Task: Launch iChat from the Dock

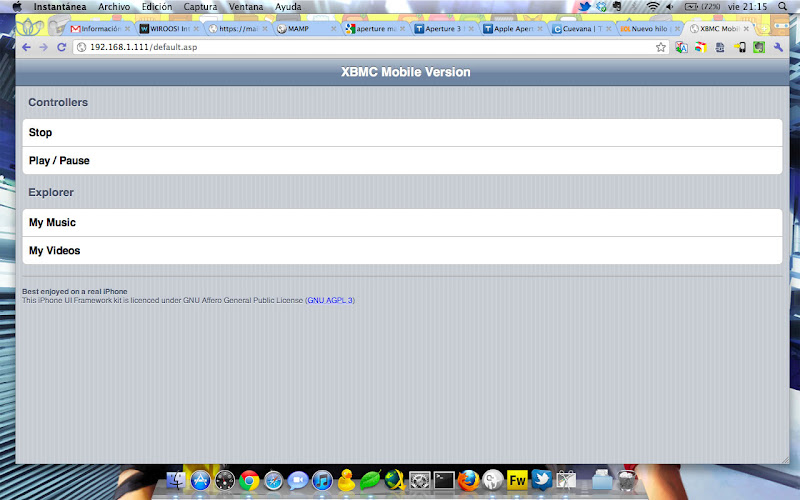Action: pyautogui.click(x=298, y=480)
